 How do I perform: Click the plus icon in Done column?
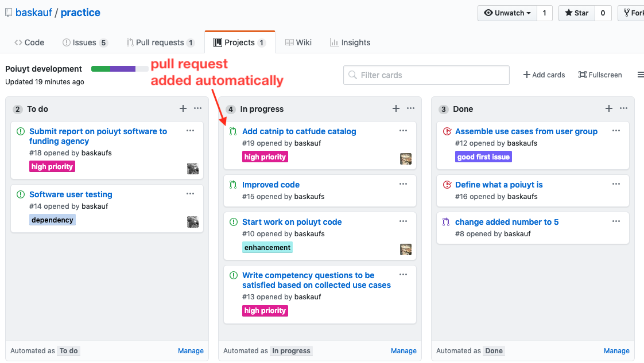[x=608, y=108]
